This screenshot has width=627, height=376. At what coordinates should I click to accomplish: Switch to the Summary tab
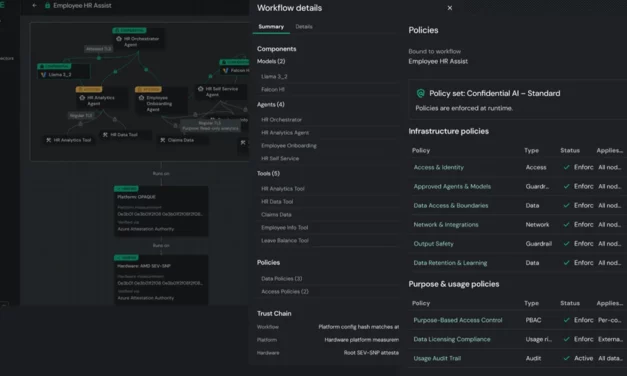(x=271, y=27)
